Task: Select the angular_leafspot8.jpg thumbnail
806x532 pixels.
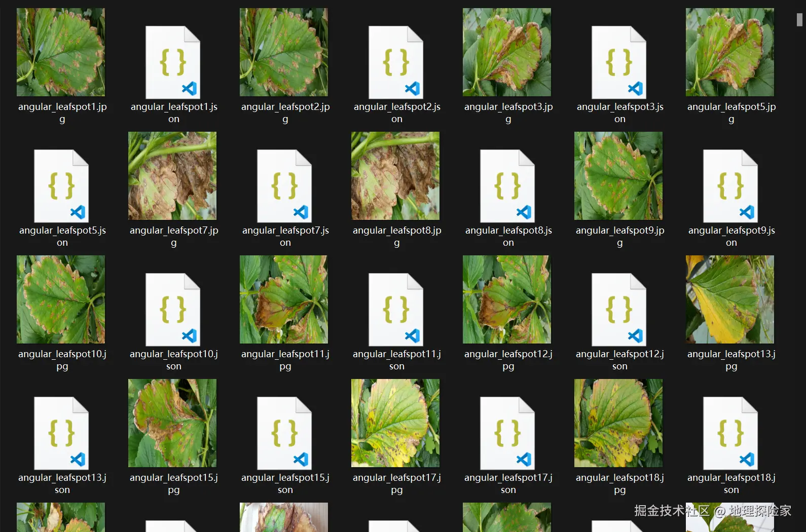Action: pos(395,176)
